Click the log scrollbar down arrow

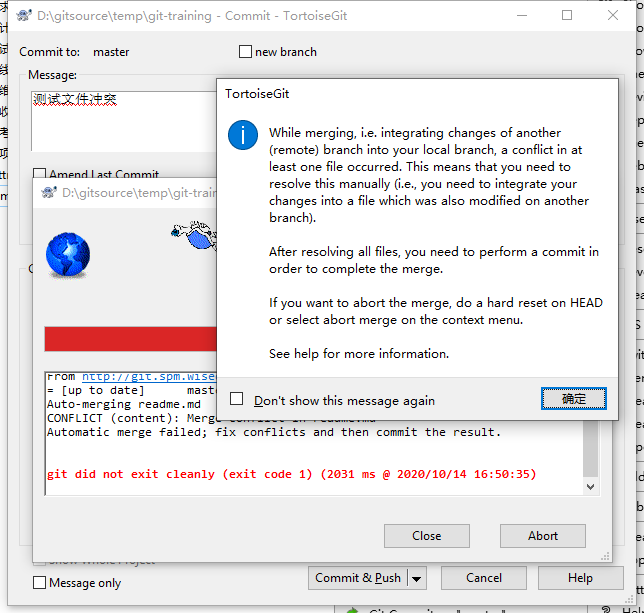point(591,487)
